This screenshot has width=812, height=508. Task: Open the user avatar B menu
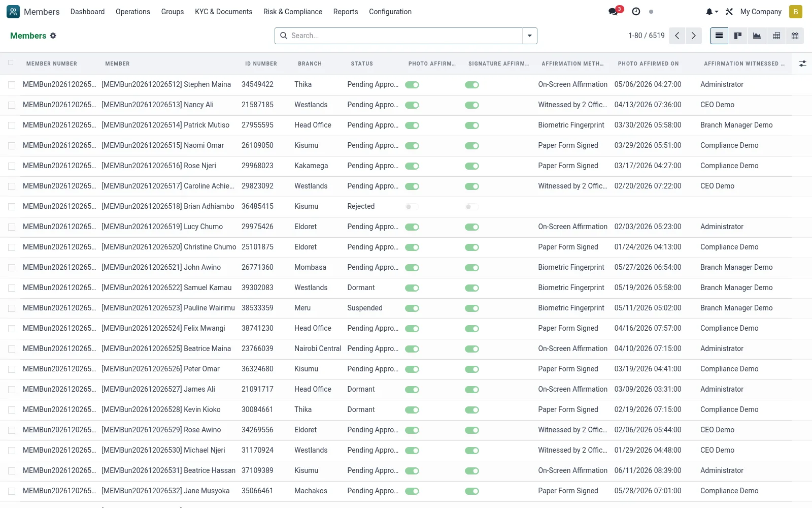click(796, 12)
